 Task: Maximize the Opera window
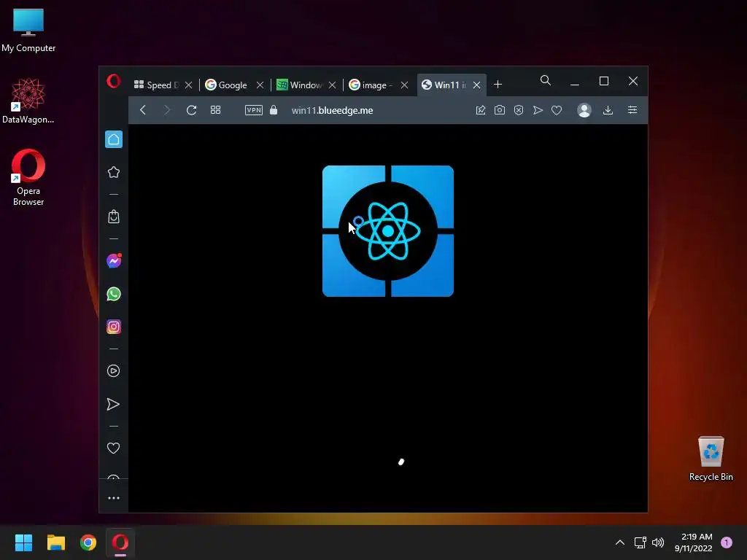coord(603,82)
